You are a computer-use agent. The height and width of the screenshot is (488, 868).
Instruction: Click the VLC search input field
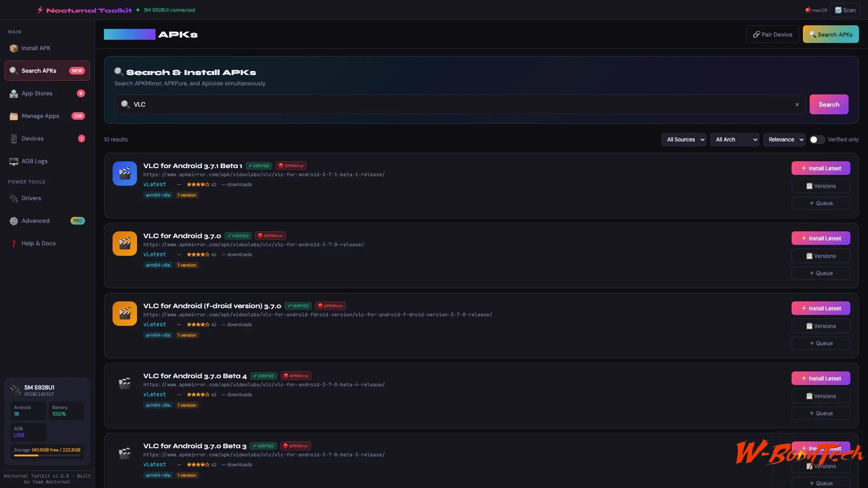tap(460, 104)
